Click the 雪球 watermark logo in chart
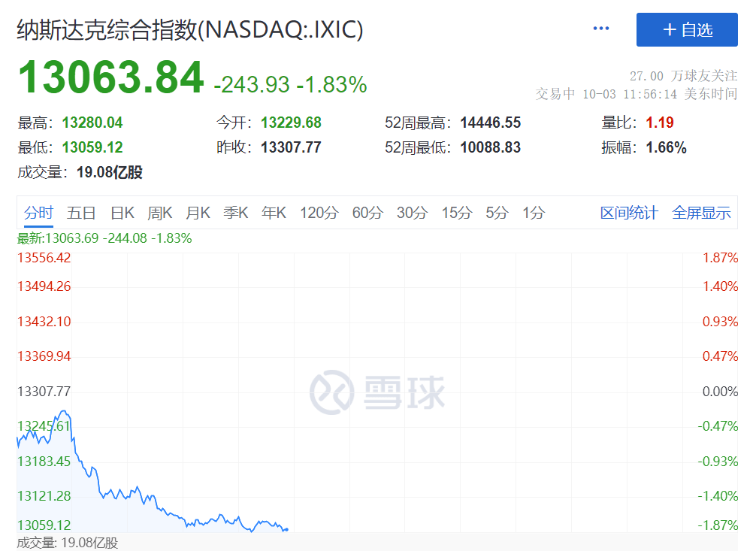 coord(378,392)
